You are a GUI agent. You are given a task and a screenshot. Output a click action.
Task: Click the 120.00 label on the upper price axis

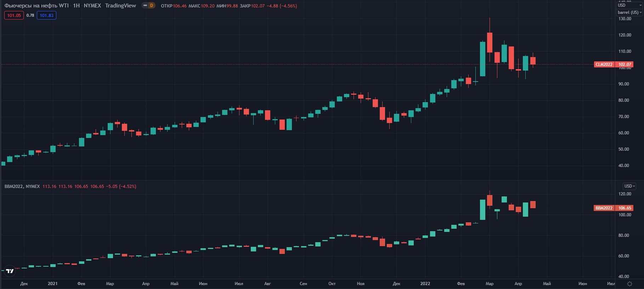pos(625,35)
